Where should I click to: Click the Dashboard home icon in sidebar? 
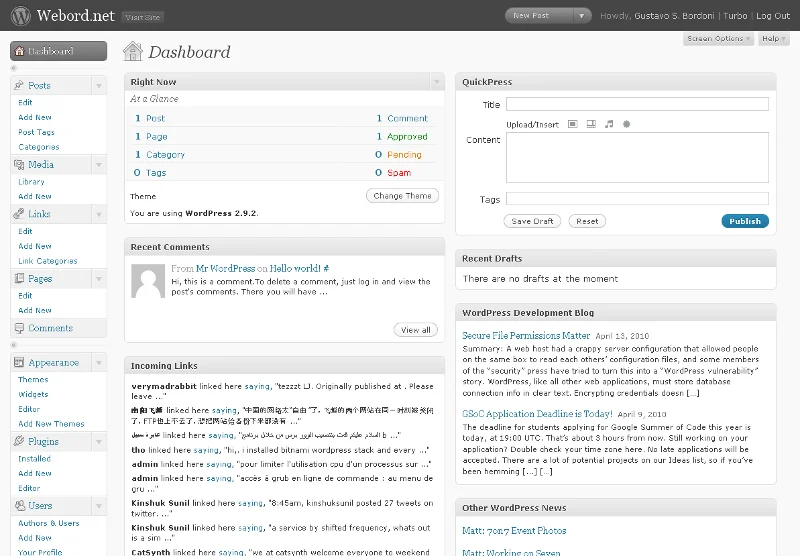click(19, 51)
